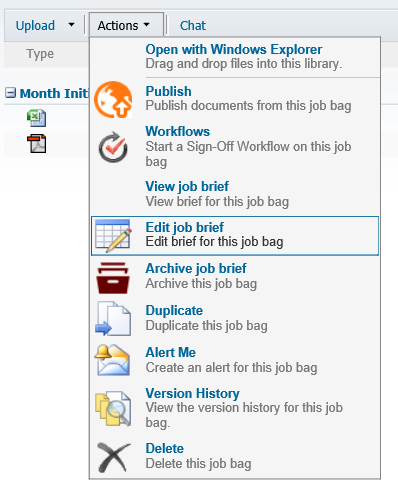
Task: Open the Excel file icon in list
Action: 36,118
